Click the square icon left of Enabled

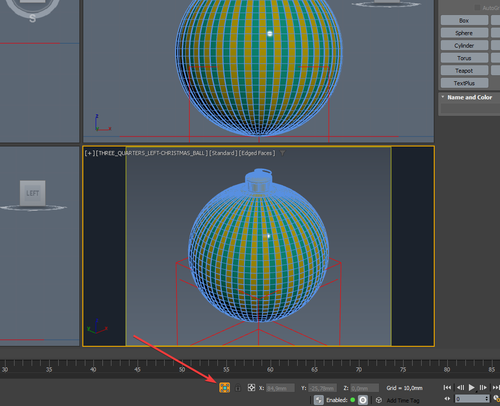[319, 400]
